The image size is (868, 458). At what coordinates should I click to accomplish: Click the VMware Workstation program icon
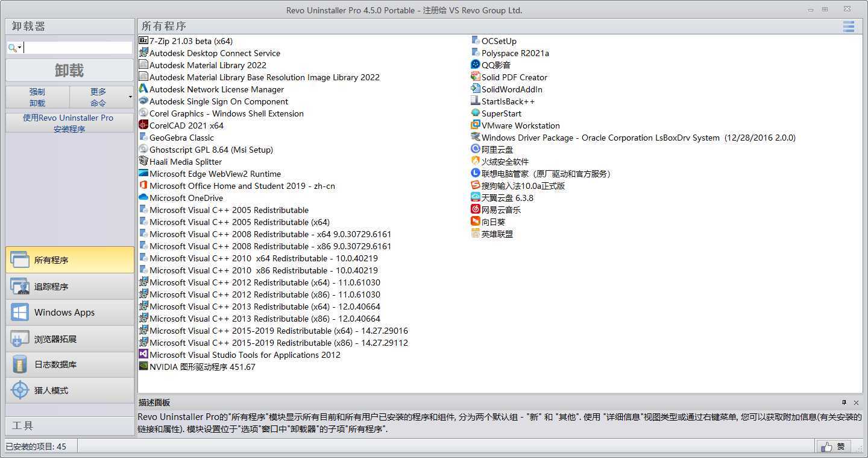tap(476, 126)
